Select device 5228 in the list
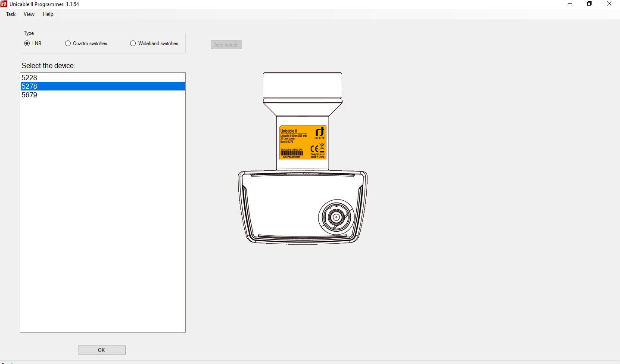The width and height of the screenshot is (620, 364). pyautogui.click(x=29, y=78)
